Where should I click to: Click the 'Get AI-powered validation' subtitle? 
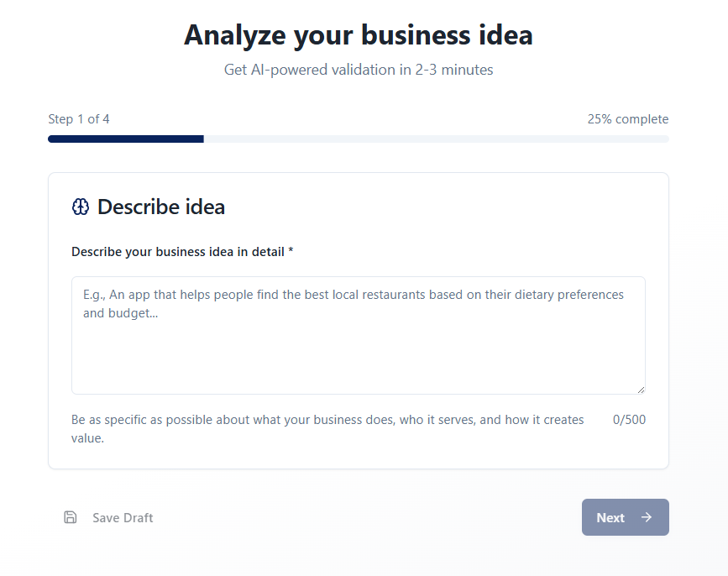[x=359, y=70]
